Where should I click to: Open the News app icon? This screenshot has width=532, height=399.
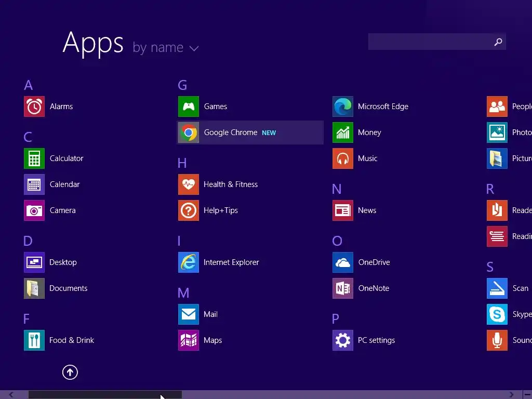343,210
